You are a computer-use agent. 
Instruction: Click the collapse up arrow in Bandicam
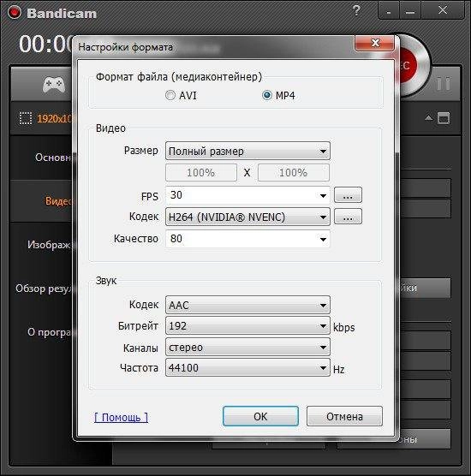click(429, 118)
